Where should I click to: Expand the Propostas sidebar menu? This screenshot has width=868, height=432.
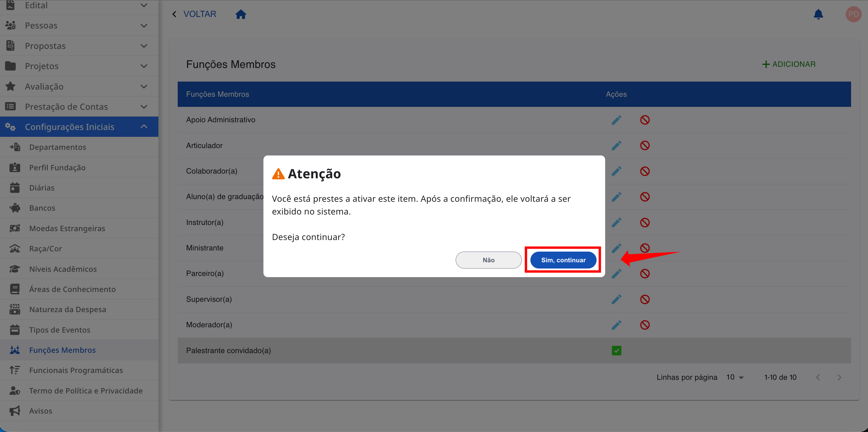[79, 46]
